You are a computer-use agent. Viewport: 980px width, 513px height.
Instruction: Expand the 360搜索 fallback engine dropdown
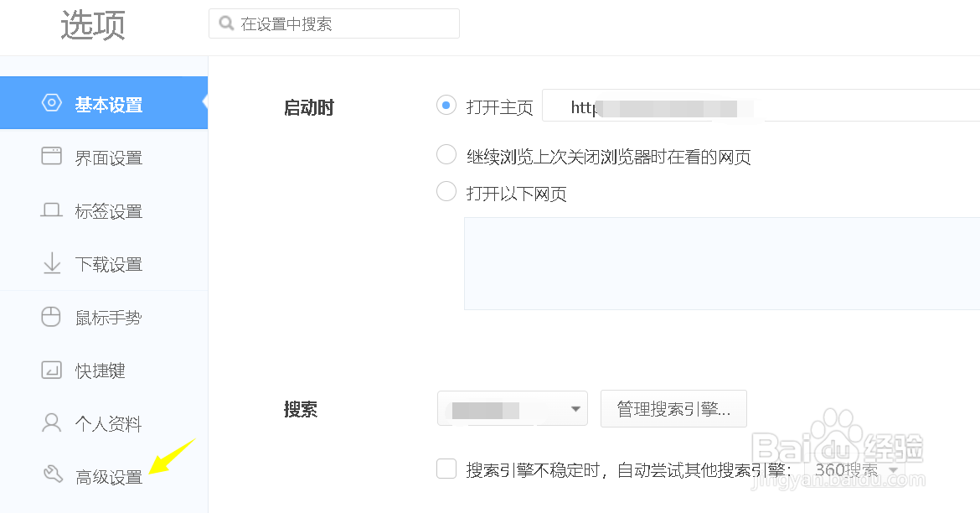pyautogui.click(x=858, y=470)
